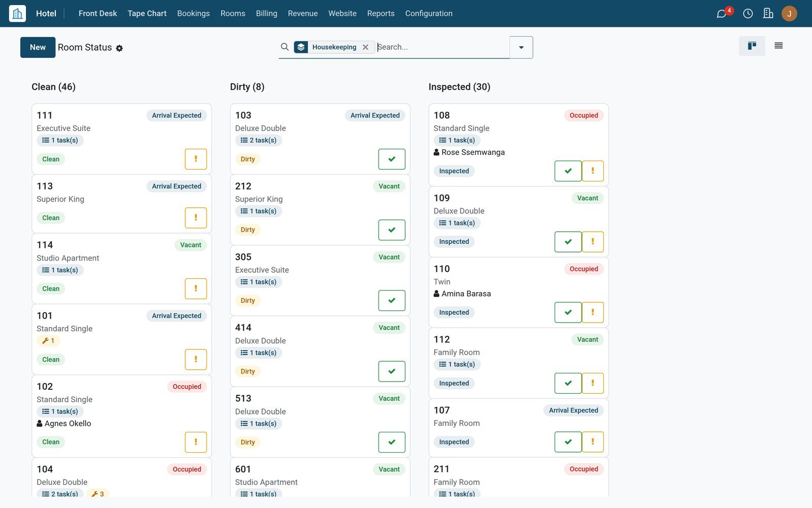Screen dimensions: 812x508
Task: Switch to kanban view
Action: pos(752,46)
